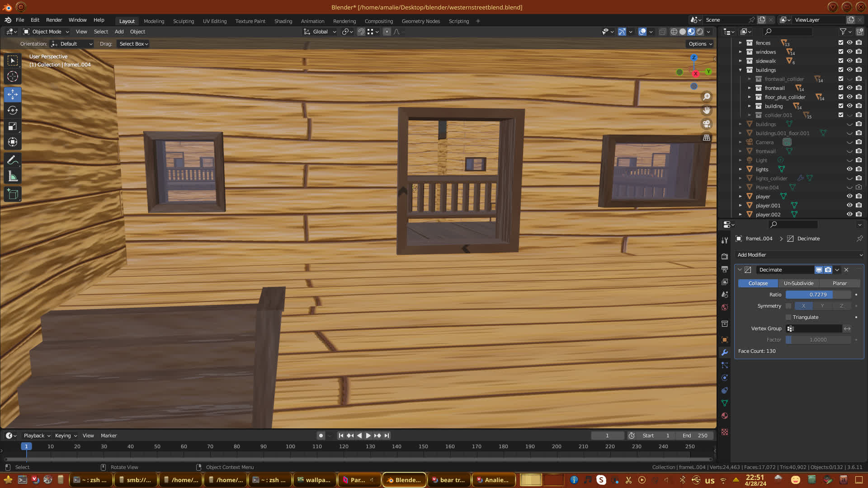Click the Un-Subdivide button

pyautogui.click(x=798, y=283)
